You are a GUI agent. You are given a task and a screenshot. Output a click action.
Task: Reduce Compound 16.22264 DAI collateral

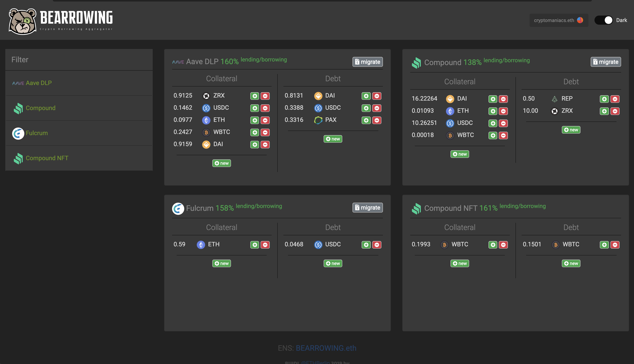[x=503, y=99]
